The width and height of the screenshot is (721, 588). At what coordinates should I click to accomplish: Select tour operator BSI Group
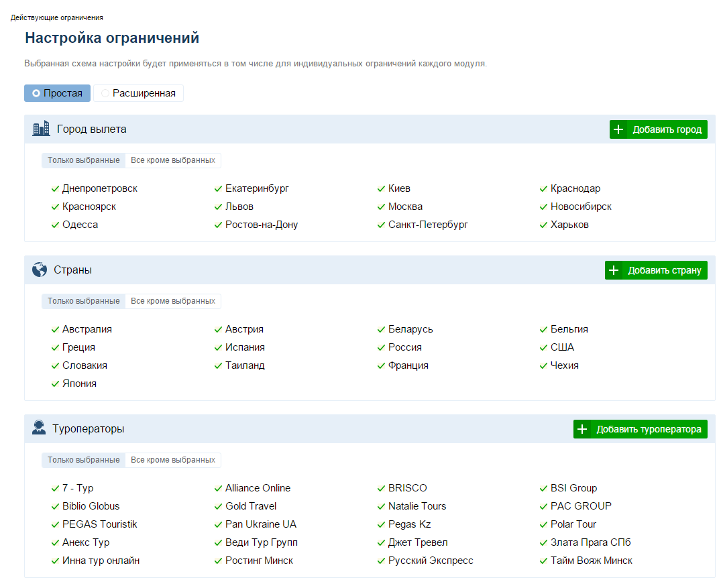[x=573, y=488]
